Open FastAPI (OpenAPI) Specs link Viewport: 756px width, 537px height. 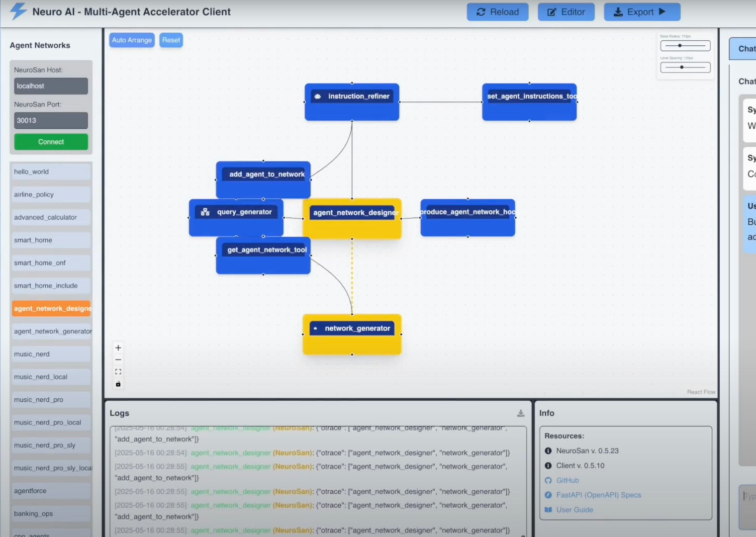pyautogui.click(x=598, y=495)
